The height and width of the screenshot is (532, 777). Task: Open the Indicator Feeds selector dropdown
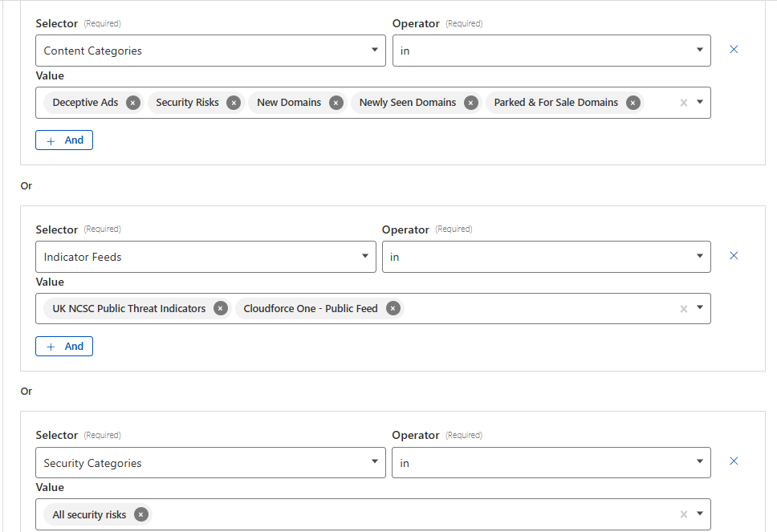click(x=205, y=257)
